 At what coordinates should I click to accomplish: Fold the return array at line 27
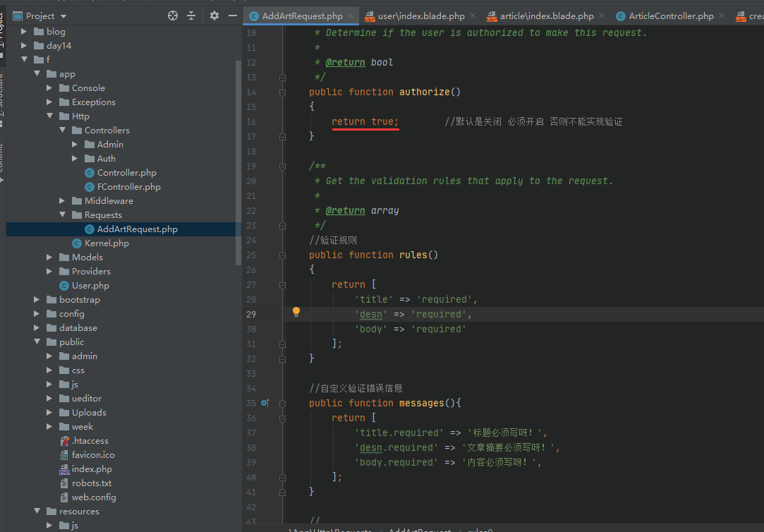coord(283,284)
